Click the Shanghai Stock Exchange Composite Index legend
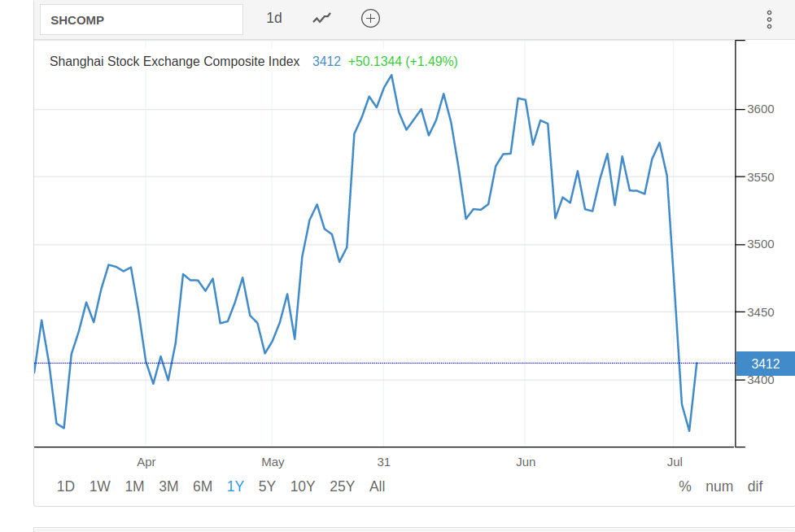 coord(175,61)
